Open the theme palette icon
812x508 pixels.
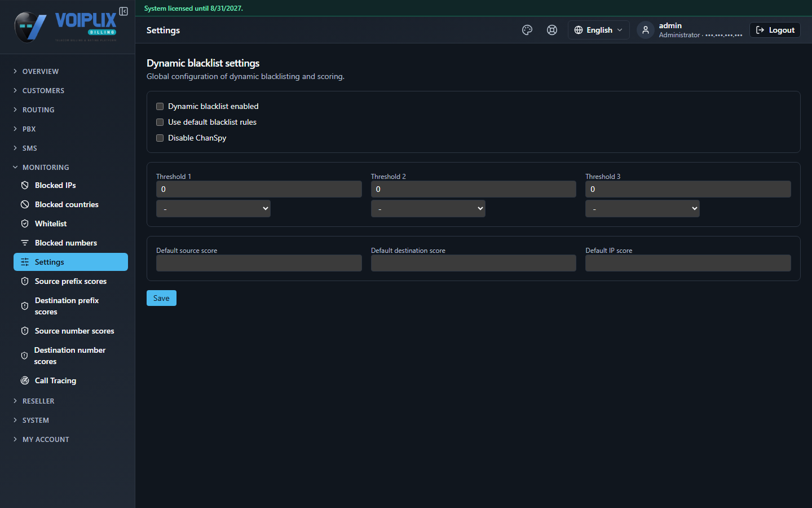pos(527,30)
